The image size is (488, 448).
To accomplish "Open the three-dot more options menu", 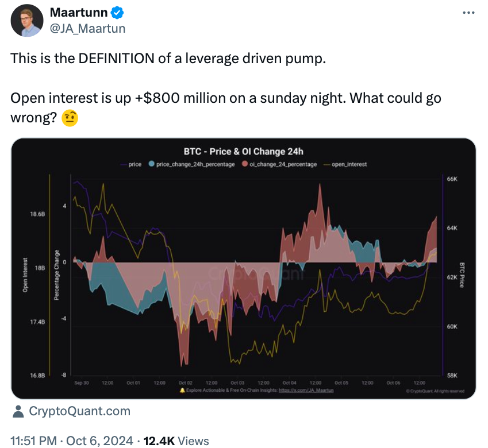I will pos(468,13).
